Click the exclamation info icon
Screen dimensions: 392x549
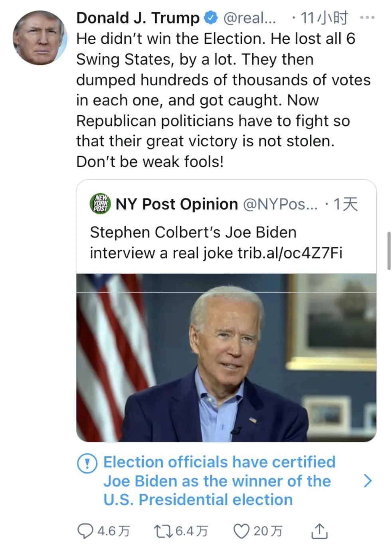point(87,463)
